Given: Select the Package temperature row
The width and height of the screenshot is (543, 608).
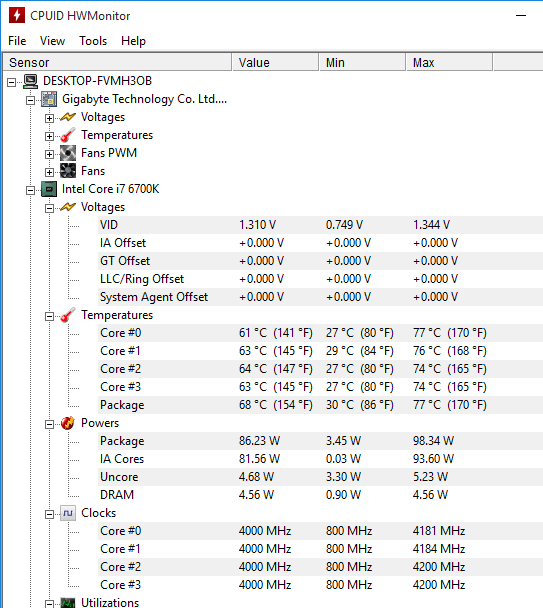Looking at the screenshot, I should (x=320, y=405).
